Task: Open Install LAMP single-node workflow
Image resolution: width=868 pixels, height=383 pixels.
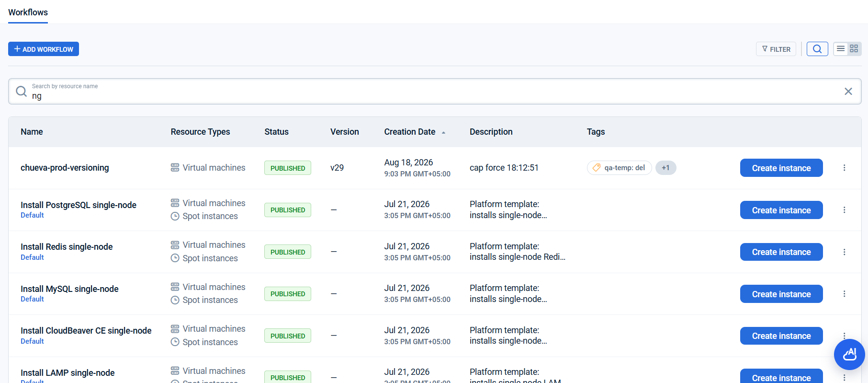Action: coord(68,373)
